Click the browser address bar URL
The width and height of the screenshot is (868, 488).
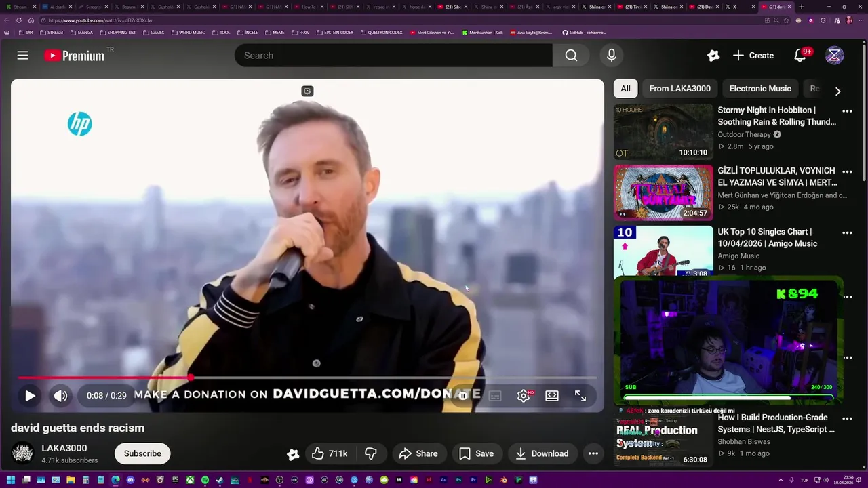pyautogui.click(x=100, y=20)
